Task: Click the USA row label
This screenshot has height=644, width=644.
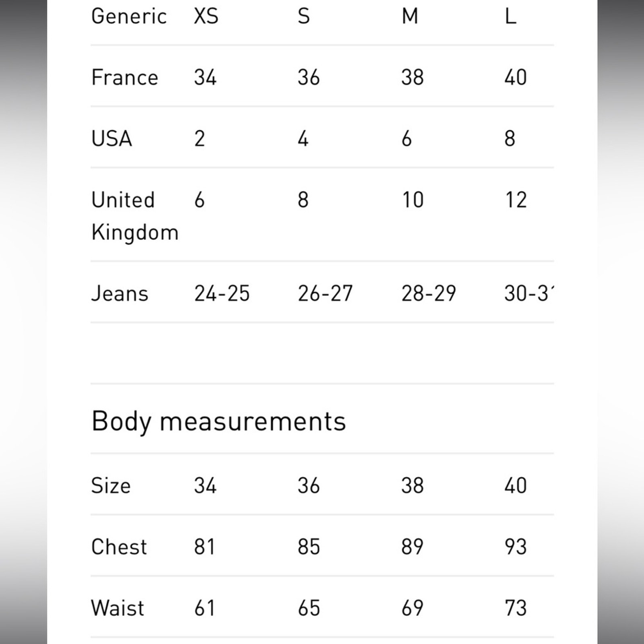Action: tap(111, 138)
